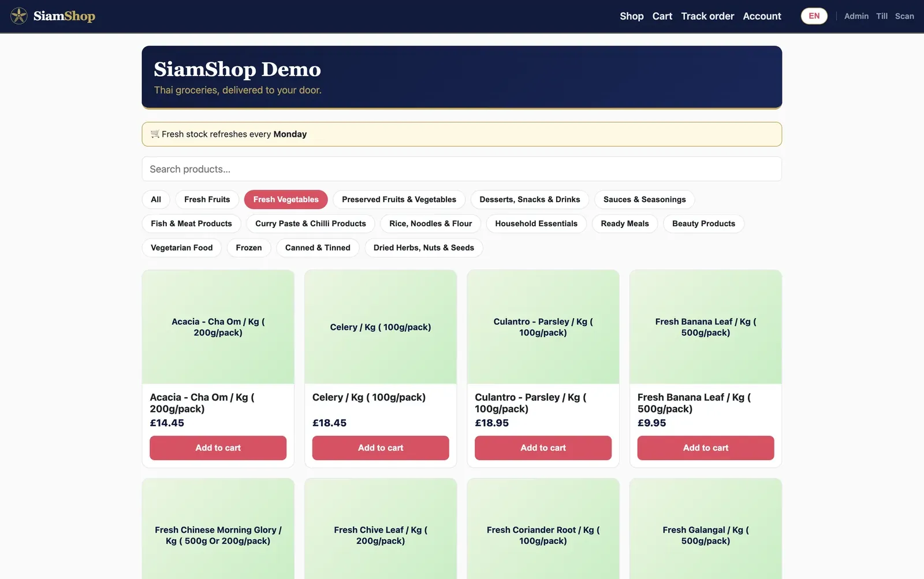Viewport: 924px width, 579px height.
Task: Add Fresh Banana Leaf to cart
Action: coord(706,448)
